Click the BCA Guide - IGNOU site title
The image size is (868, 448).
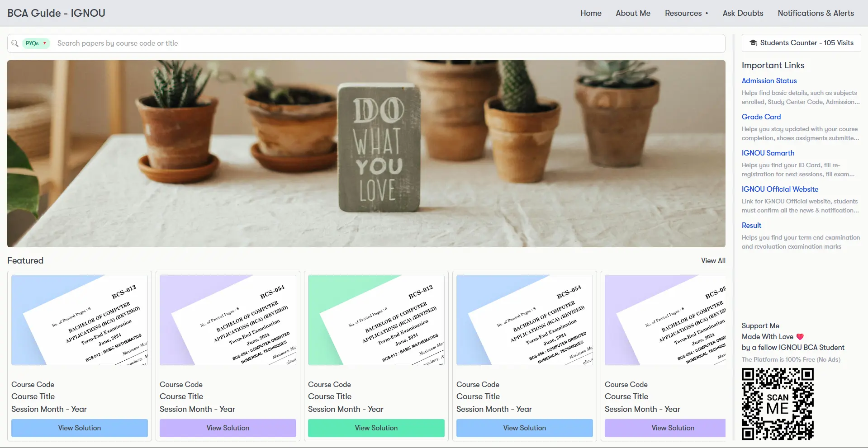click(x=56, y=13)
